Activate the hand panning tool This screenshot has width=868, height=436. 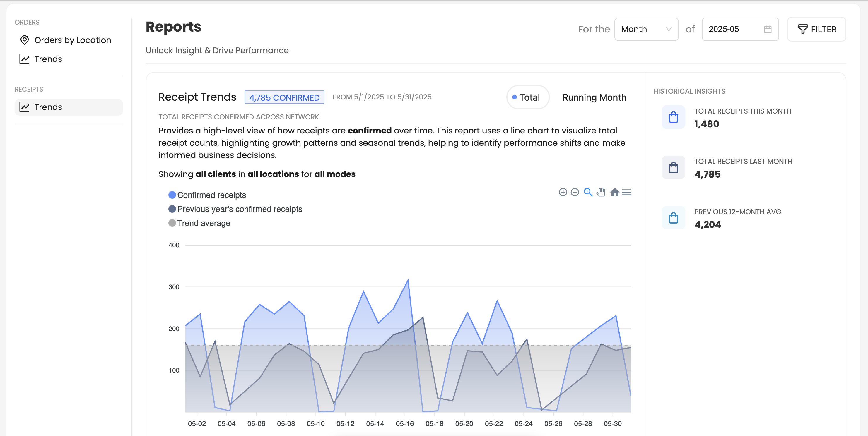coord(601,192)
